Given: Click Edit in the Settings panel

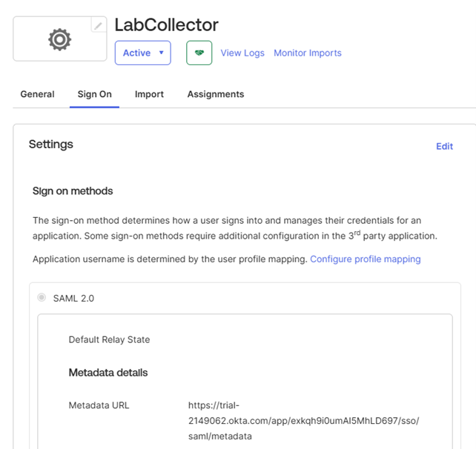Looking at the screenshot, I should coord(444,146).
